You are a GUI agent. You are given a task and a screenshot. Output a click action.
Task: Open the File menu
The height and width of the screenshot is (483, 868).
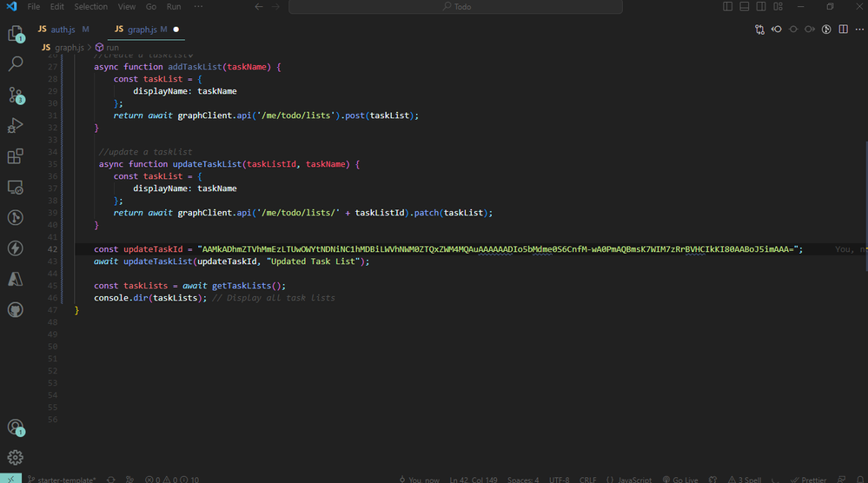click(x=34, y=7)
